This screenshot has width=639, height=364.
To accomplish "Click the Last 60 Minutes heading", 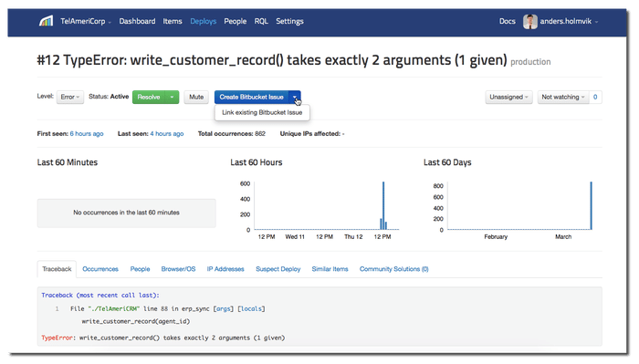I will pos(68,162).
